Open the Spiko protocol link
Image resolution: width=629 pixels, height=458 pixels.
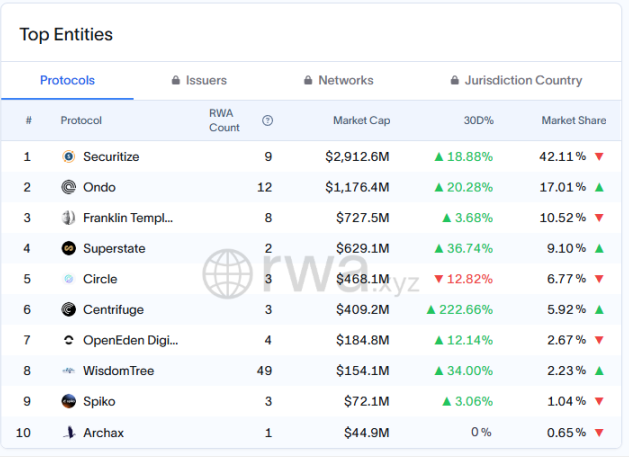click(99, 401)
